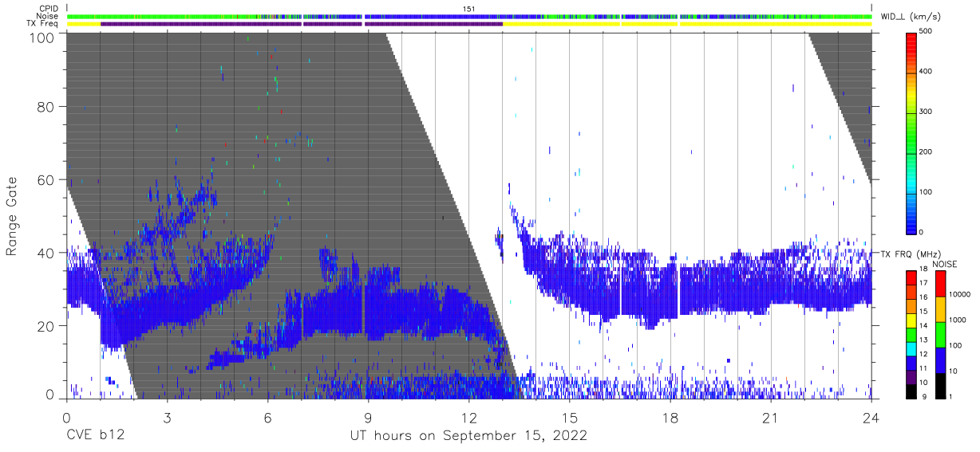This screenshot has width=980, height=452.
Task: Select 40 on the Range Gate axis
Action: (45, 253)
